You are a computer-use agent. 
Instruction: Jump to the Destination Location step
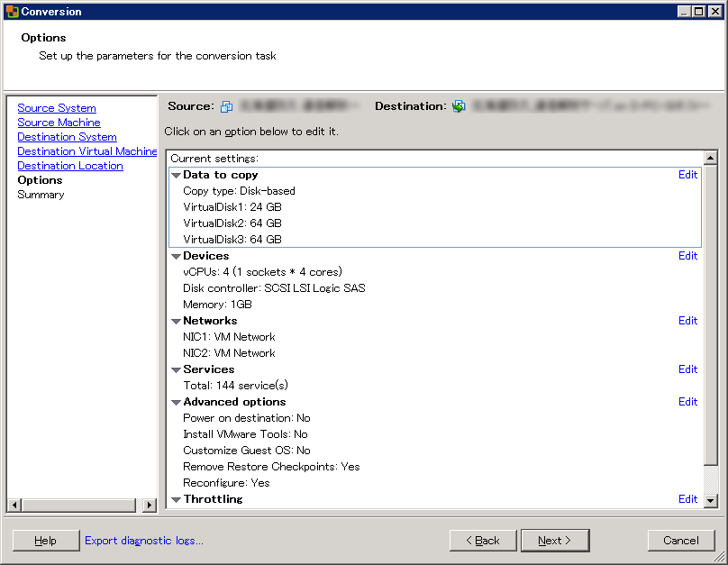70,166
